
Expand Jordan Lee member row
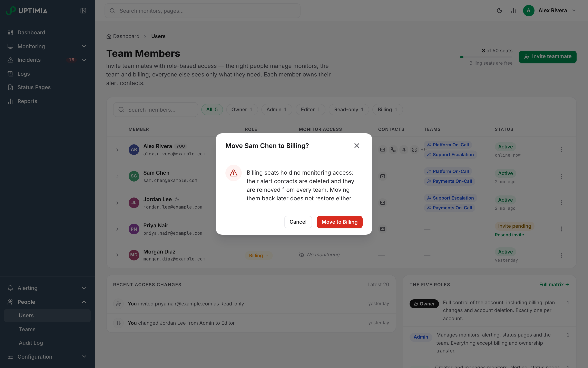[117, 203]
